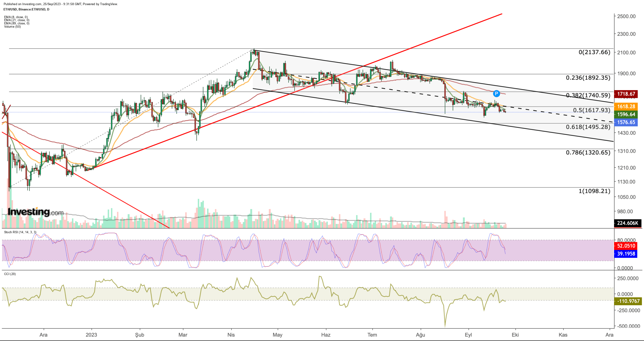
Task: Click the Nis month label
Action: point(231,335)
